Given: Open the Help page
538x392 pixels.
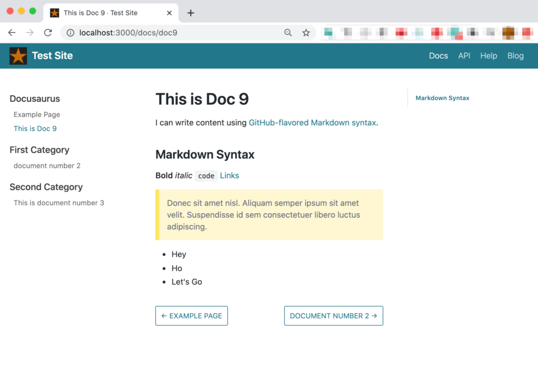Looking at the screenshot, I should point(488,55).
